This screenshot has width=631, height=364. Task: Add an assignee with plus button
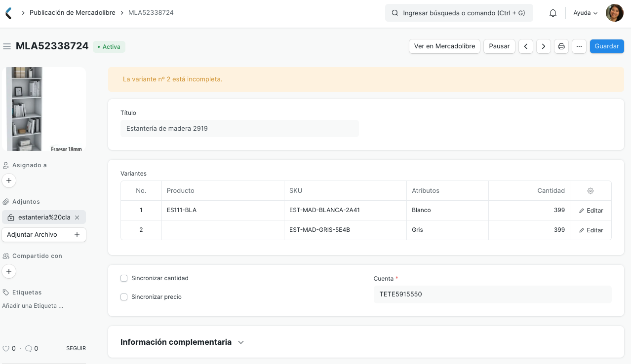coord(9,181)
